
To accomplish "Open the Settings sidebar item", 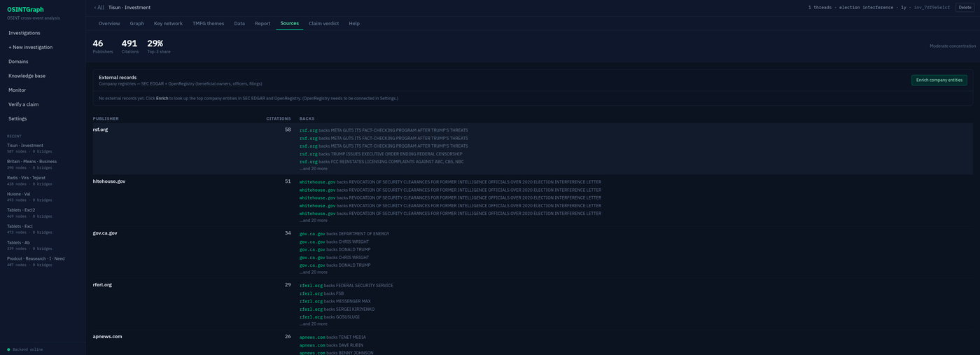I will coord(17,118).
